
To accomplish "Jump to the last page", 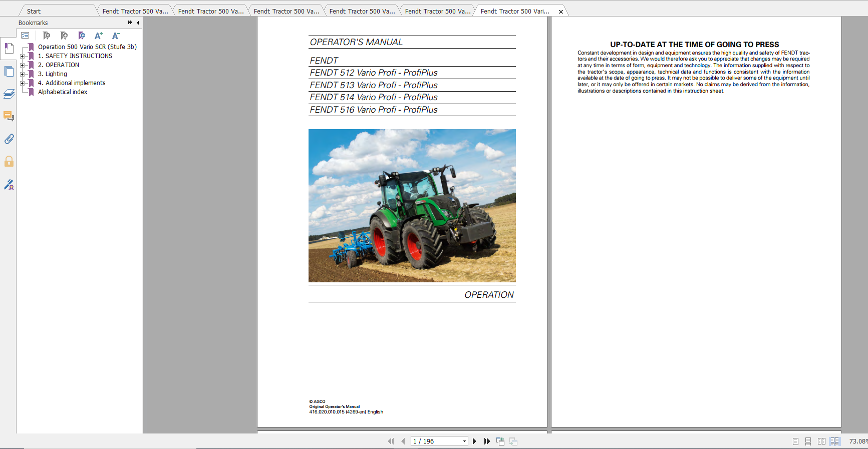I will pyautogui.click(x=487, y=441).
